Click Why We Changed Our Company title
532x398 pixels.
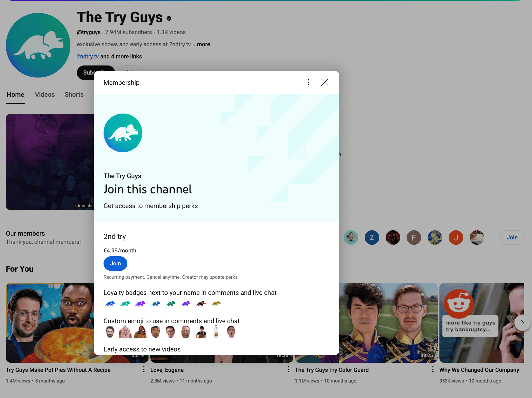[479, 370]
